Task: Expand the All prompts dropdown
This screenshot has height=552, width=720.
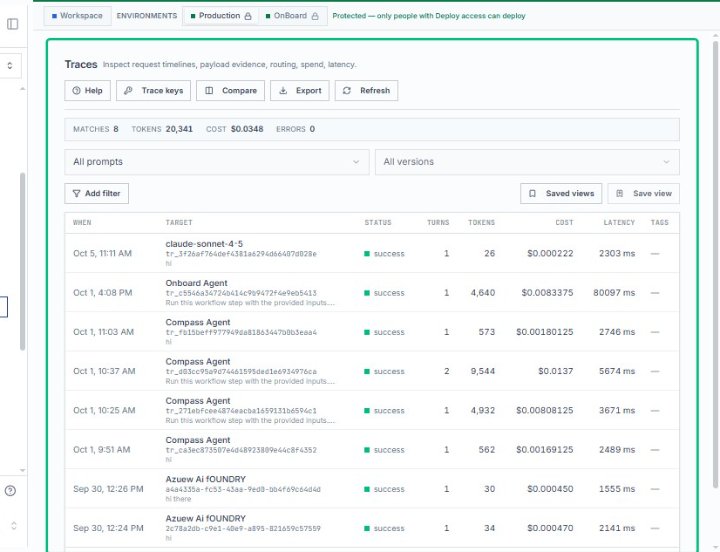Action: 217,162
